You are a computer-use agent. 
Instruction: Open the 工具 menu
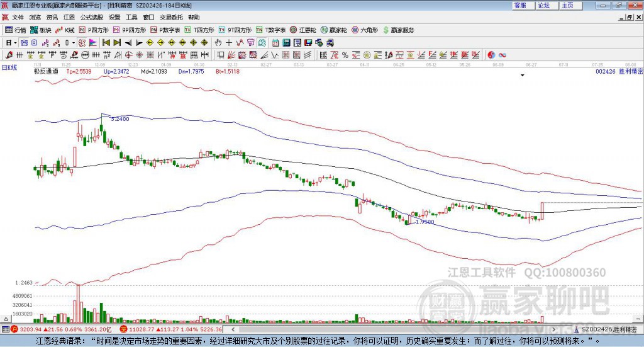point(131,17)
